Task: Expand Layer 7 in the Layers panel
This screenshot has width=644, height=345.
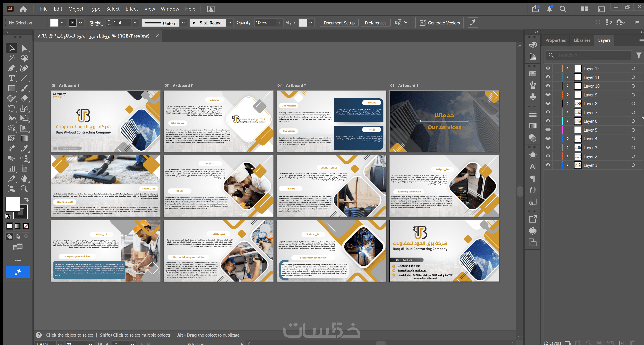Action: (x=568, y=112)
